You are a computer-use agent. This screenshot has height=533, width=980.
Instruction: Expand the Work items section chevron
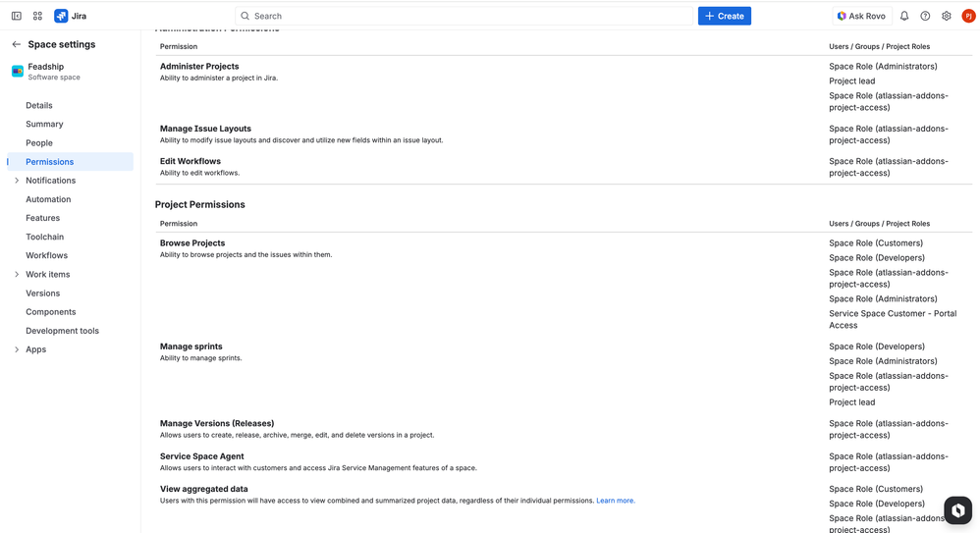(17, 274)
